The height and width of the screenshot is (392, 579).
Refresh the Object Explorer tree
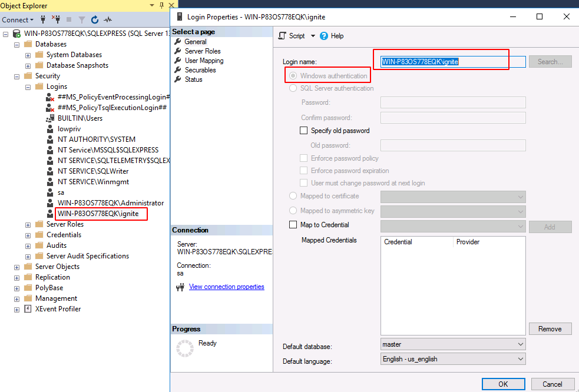click(95, 19)
